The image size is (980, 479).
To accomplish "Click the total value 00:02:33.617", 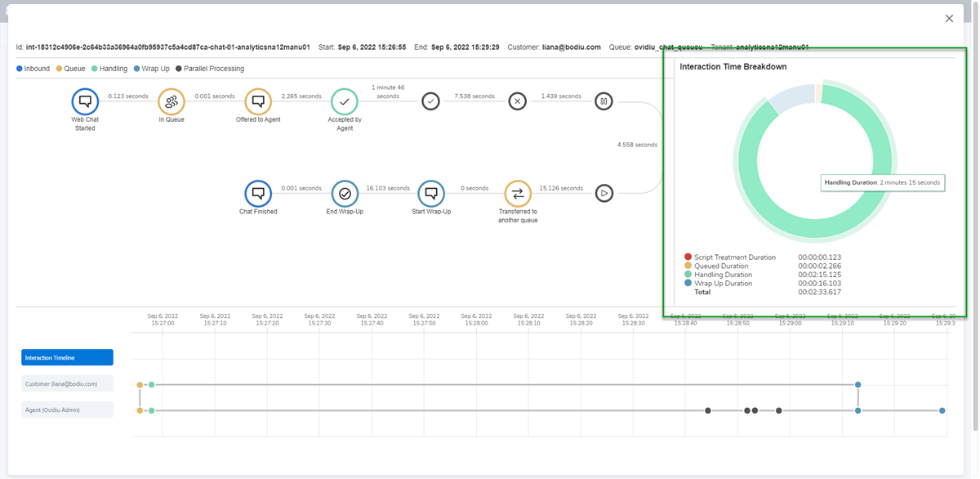I will pos(819,292).
